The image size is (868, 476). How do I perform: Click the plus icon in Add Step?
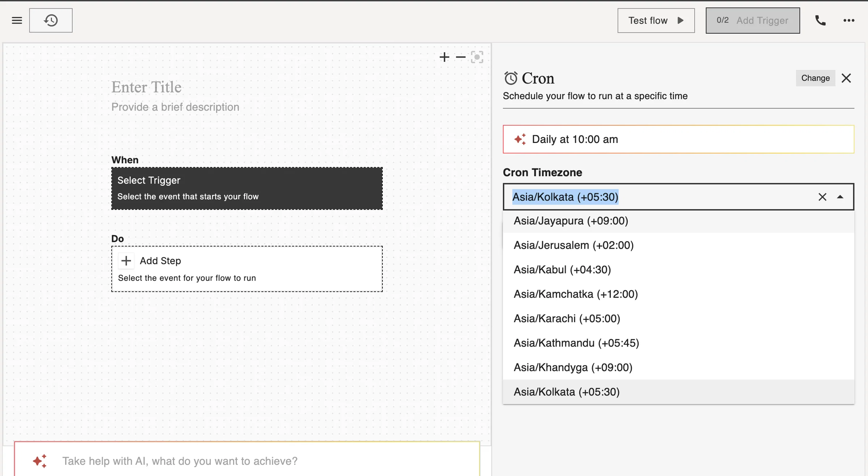pos(126,261)
